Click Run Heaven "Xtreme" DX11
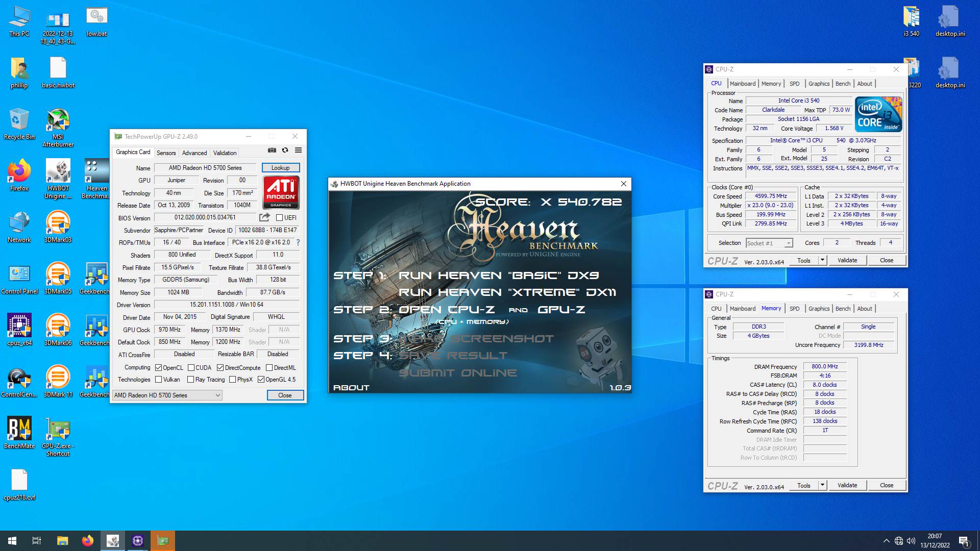This screenshot has height=551, width=980. [507, 292]
